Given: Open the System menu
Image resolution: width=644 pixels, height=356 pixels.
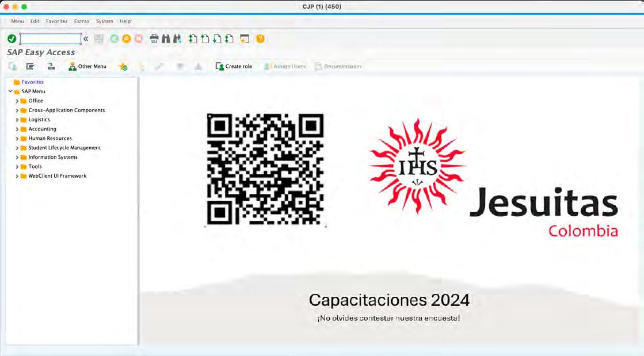Looking at the screenshot, I should (105, 21).
